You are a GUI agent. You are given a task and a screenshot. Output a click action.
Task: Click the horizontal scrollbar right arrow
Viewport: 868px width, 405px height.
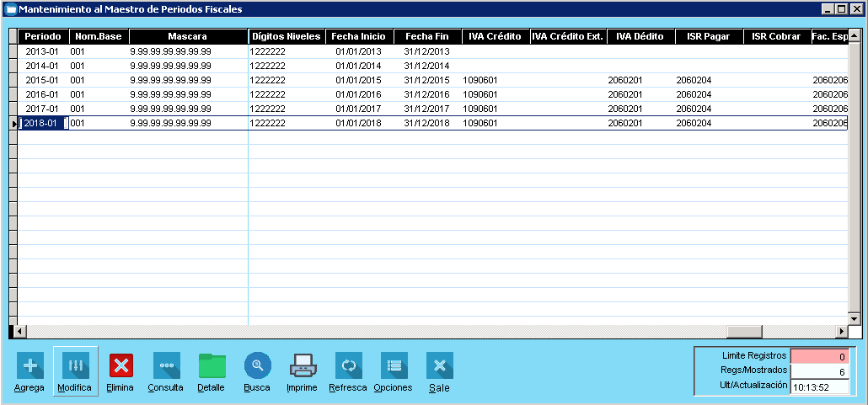841,332
